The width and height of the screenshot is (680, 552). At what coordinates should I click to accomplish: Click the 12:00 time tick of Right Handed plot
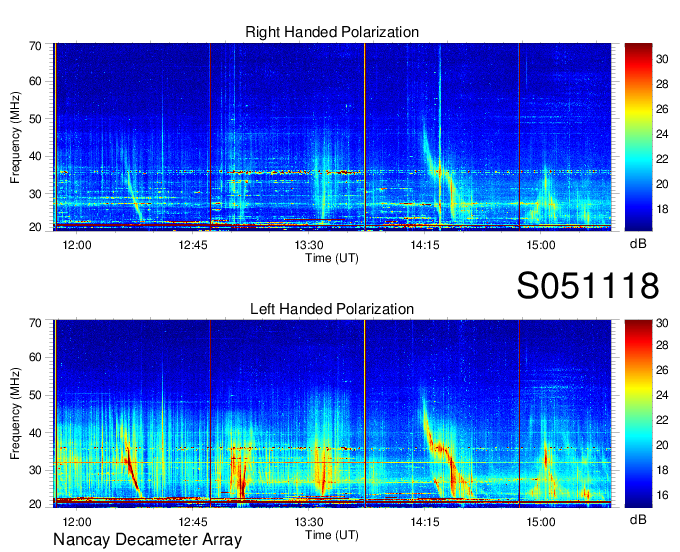[77, 245]
